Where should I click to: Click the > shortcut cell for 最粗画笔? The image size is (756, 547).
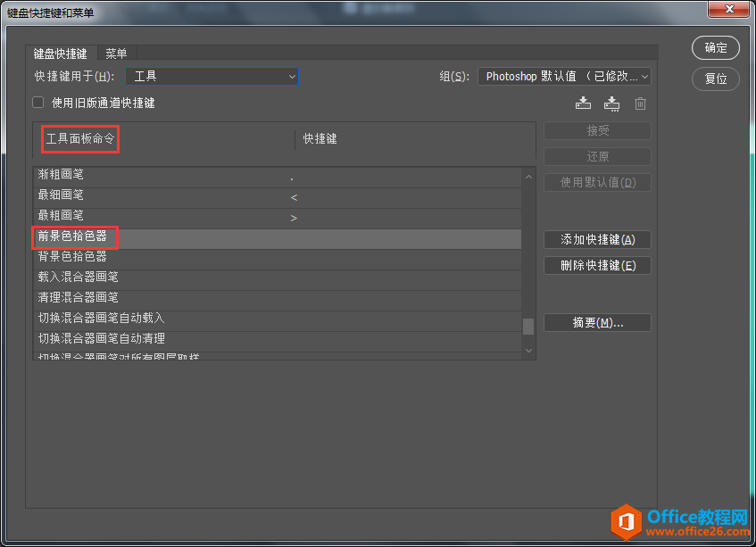click(x=294, y=219)
